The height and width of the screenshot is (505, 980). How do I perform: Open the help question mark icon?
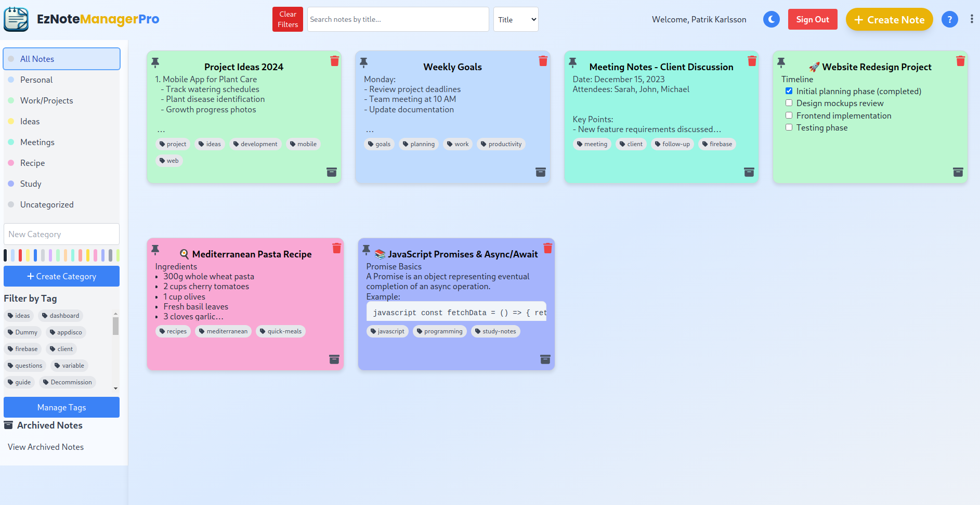[x=949, y=20]
